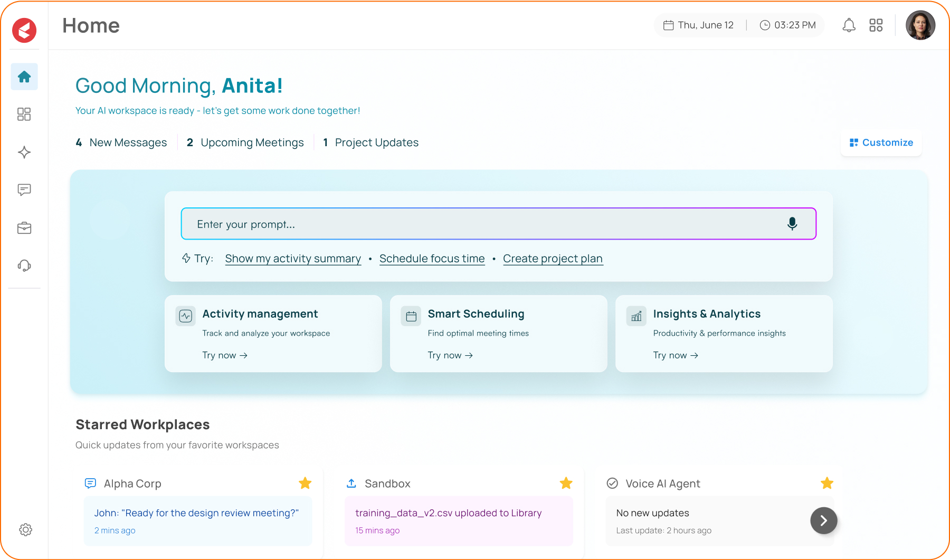Screen dimensions: 950x560
Task: Click the Customize button
Action: click(x=881, y=143)
